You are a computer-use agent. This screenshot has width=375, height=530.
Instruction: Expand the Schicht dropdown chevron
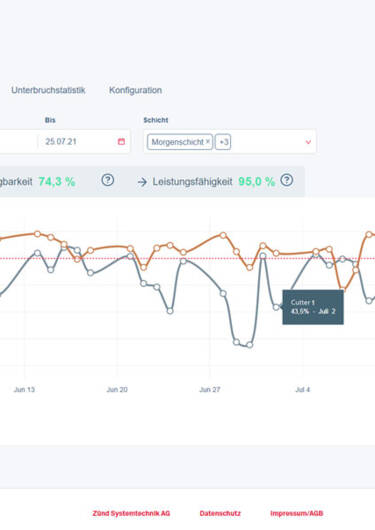(x=308, y=142)
